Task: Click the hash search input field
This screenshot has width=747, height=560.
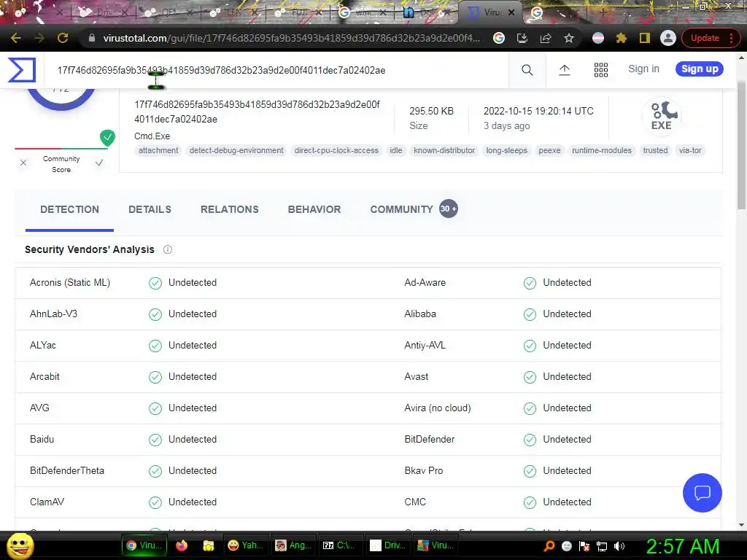Action: click(276, 71)
